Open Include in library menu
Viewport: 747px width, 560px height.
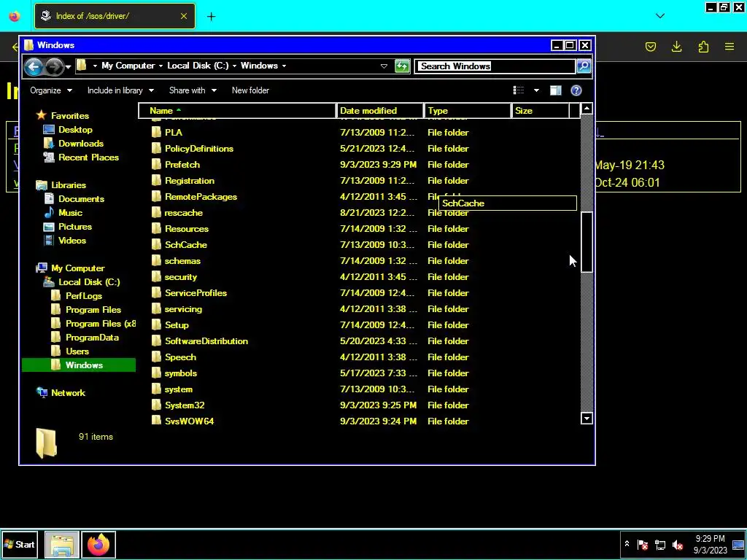click(x=120, y=90)
